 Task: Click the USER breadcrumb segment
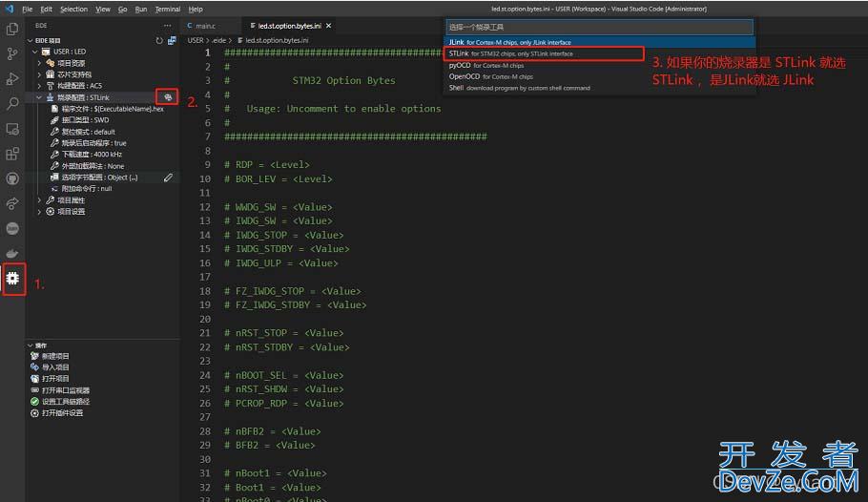point(196,40)
